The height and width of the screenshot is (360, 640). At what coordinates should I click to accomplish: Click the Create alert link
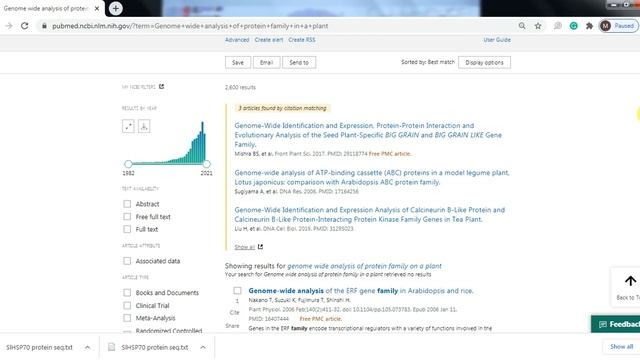(x=269, y=40)
